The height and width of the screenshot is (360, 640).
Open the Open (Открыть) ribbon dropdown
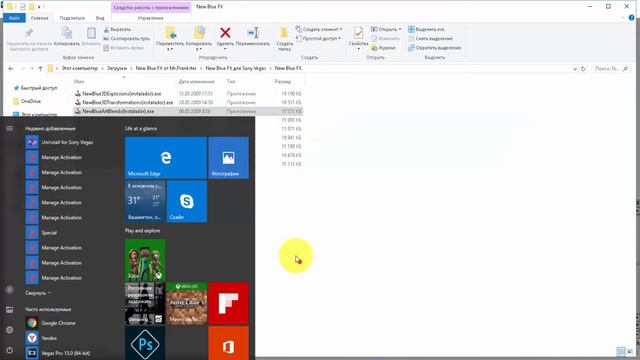pyautogui.click(x=386, y=29)
